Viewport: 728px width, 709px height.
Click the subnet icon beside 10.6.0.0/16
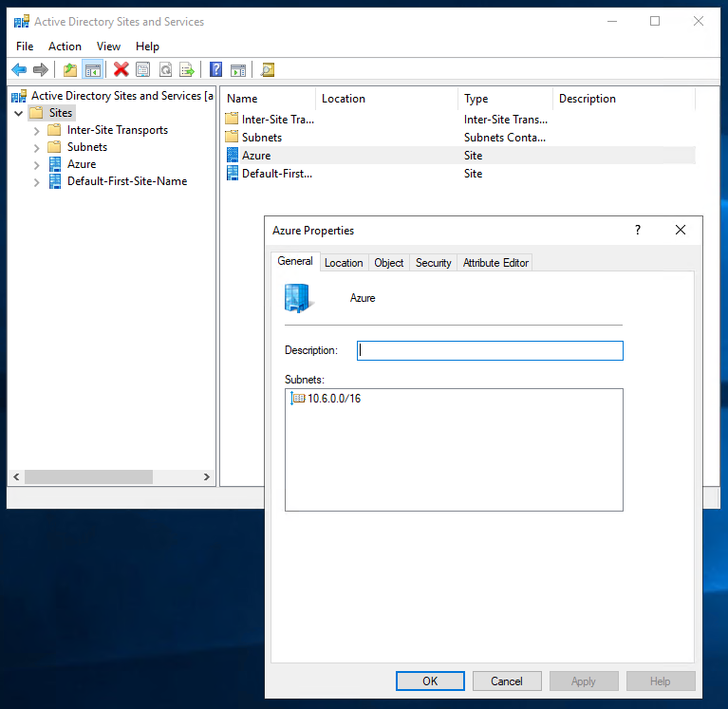(298, 399)
